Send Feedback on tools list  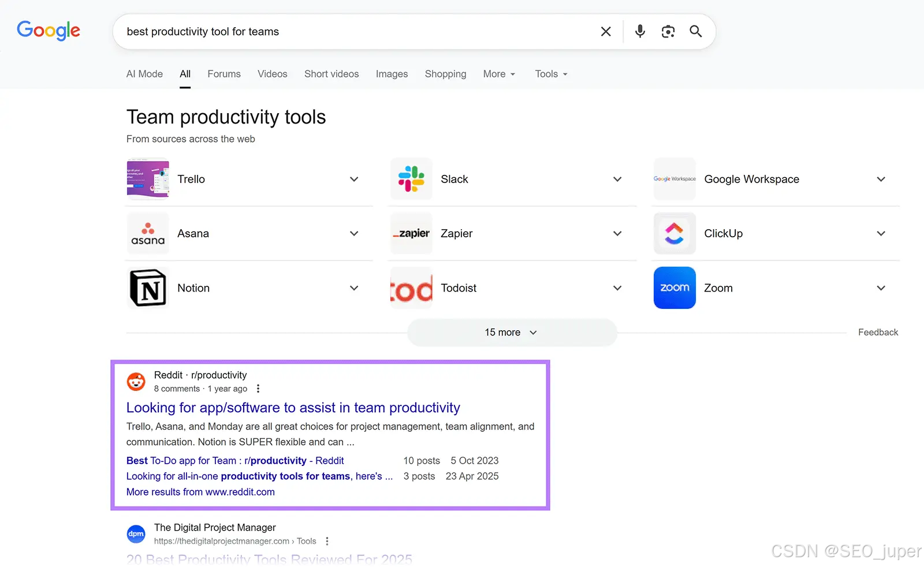click(x=878, y=333)
